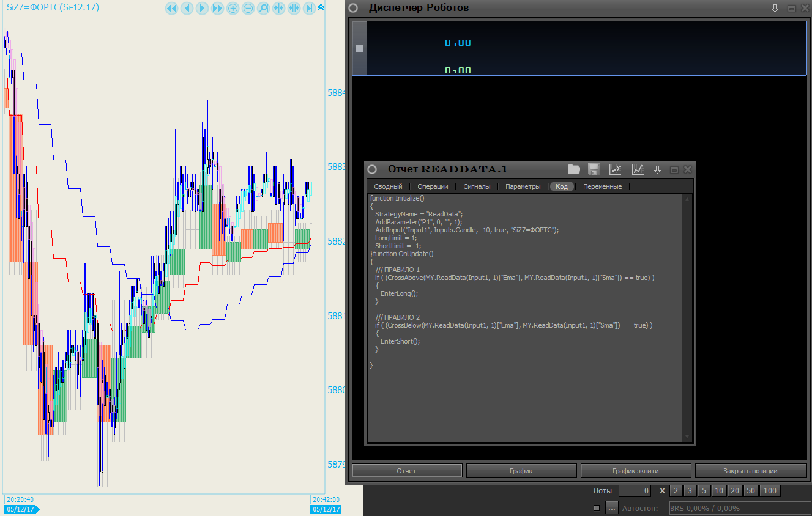Screen dimensions: 812x516
Task: Toggle the robot checkbox in Диспетчер Роботов row
Action: [359, 48]
